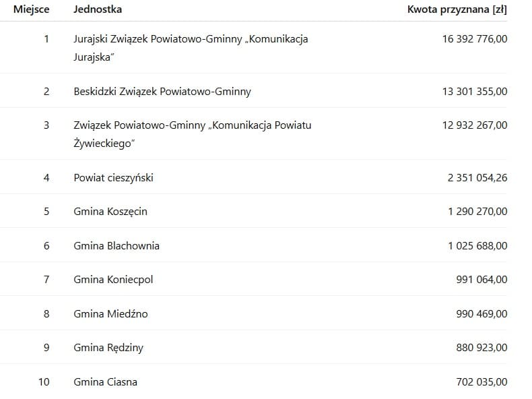Click the amount 12 932 267,00
The height and width of the screenshot is (399, 532).
(475, 125)
